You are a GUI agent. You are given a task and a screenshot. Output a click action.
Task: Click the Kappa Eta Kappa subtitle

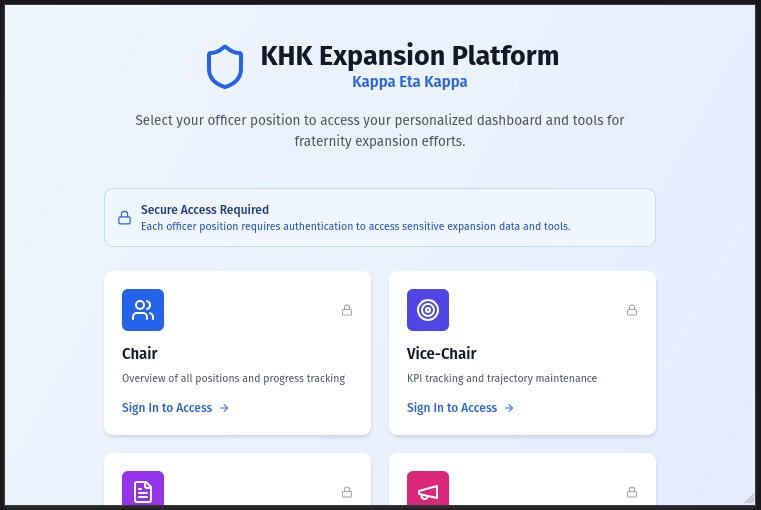coord(410,82)
